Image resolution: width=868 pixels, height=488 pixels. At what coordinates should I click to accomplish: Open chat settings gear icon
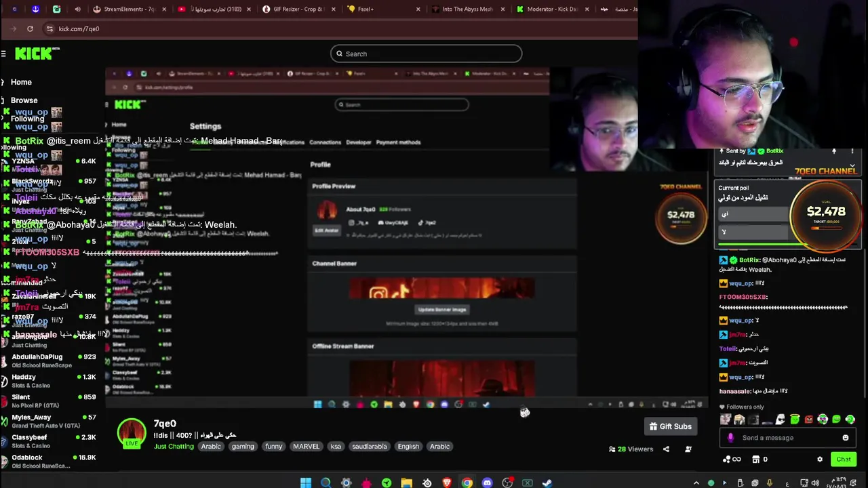point(820,460)
